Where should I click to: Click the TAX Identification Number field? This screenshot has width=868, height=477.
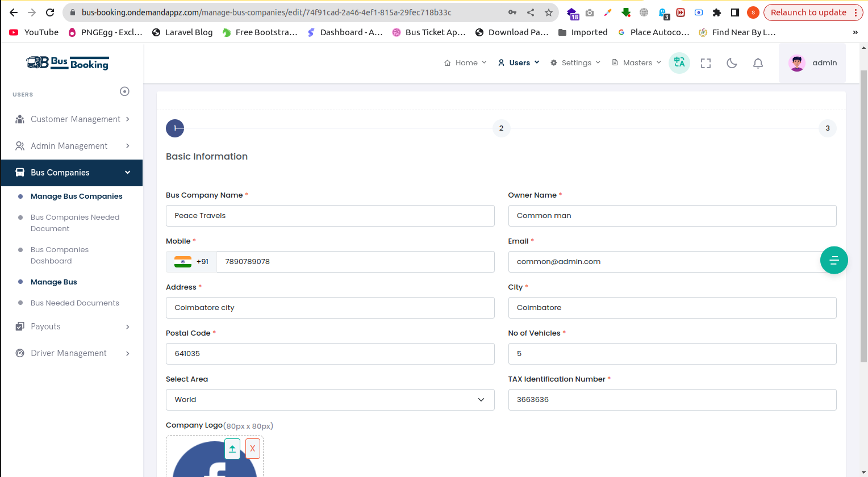click(672, 400)
